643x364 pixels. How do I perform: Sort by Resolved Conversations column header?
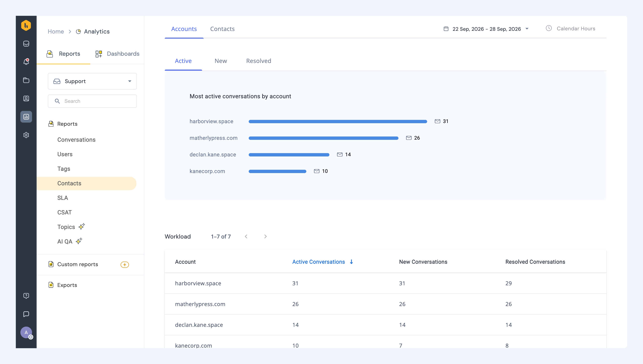[x=535, y=262]
